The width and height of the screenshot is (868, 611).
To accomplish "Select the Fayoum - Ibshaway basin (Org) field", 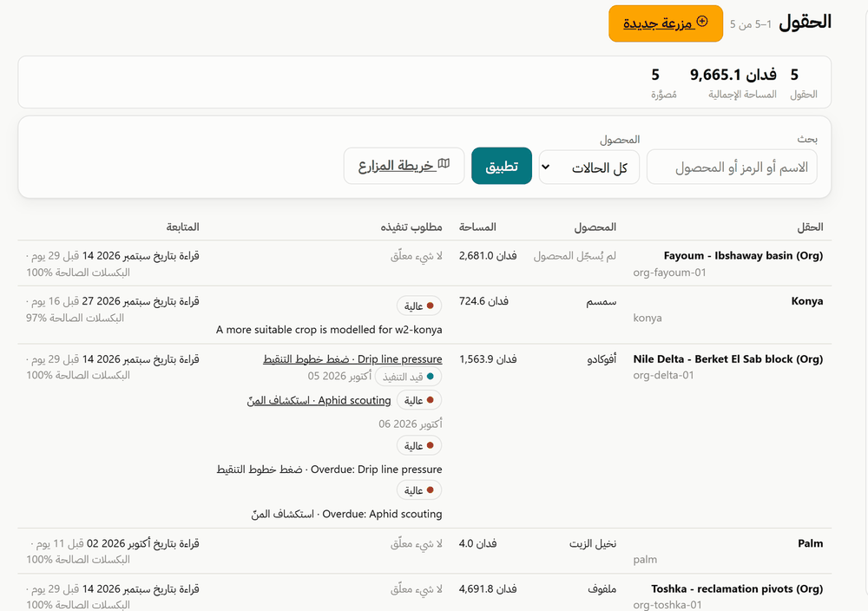I will (x=744, y=256).
